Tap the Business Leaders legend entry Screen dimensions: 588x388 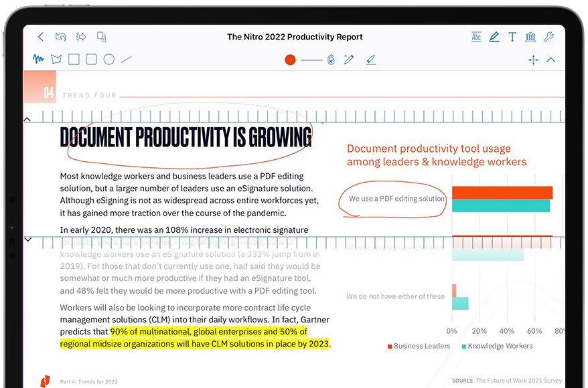tap(419, 346)
